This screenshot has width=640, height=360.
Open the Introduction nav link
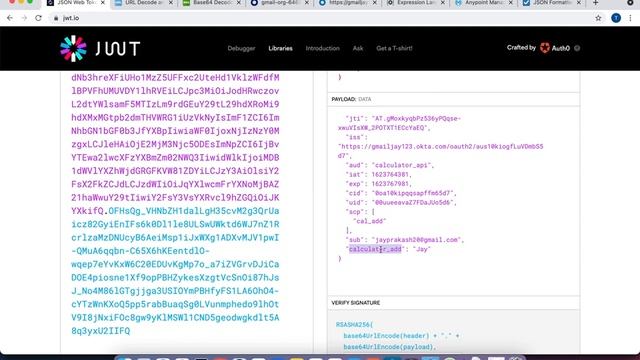click(322, 48)
